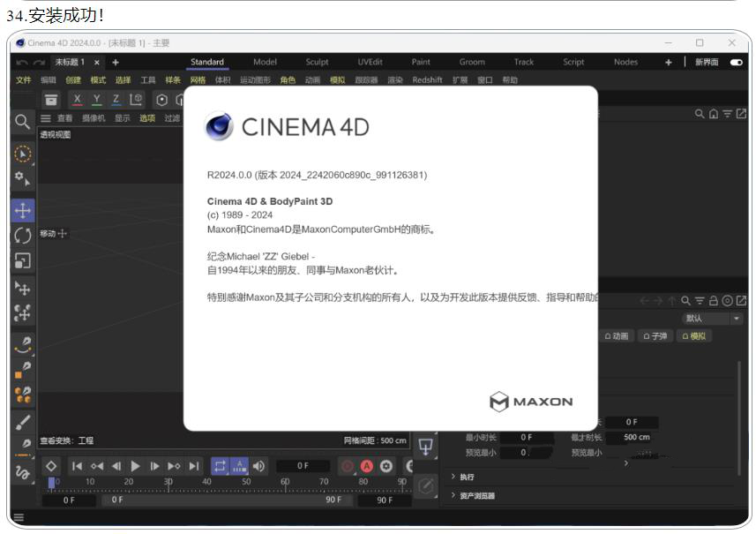Toggle the 新界面 switch

[x=737, y=63]
